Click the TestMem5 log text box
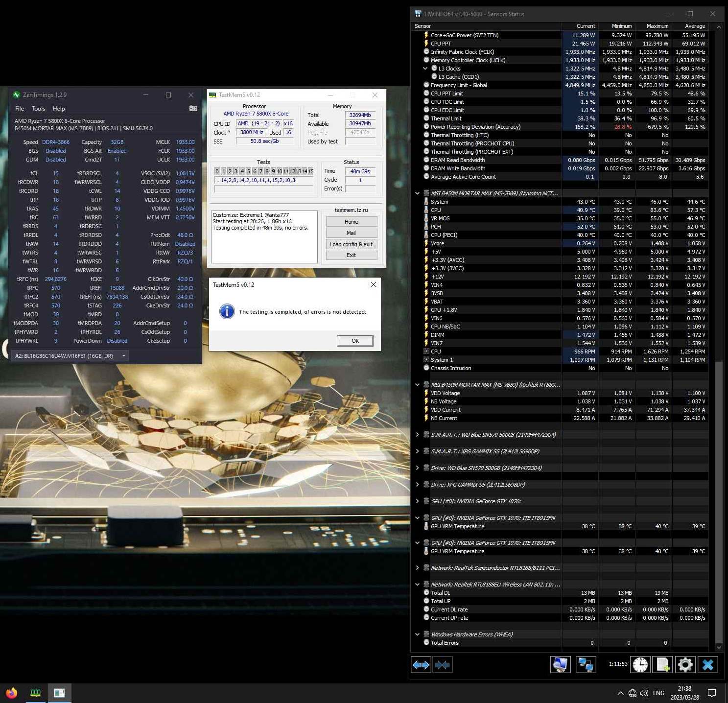This screenshot has width=728, height=703. [x=264, y=237]
